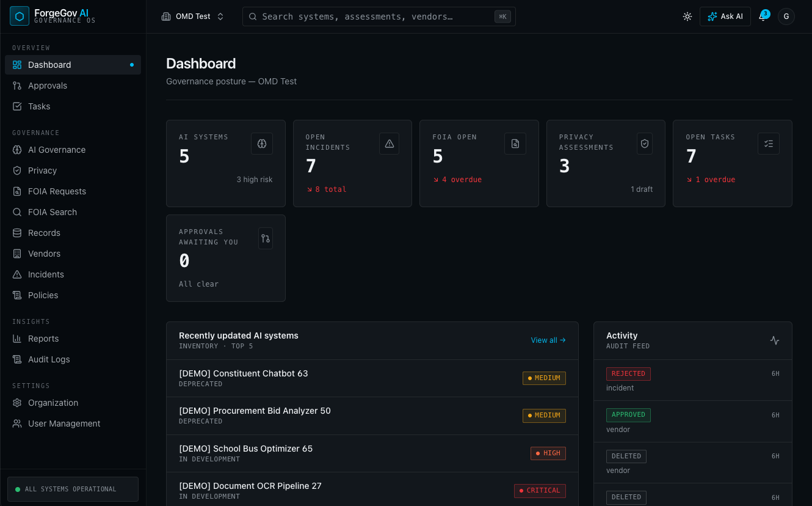Click '3 high risk' on AI Systems card
The image size is (812, 506).
click(255, 180)
